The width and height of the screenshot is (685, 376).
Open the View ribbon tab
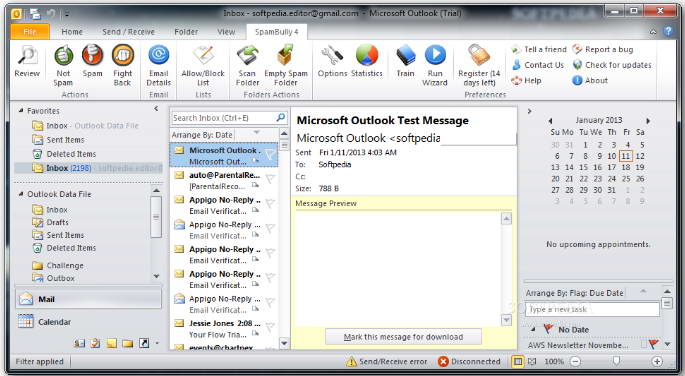coord(226,32)
